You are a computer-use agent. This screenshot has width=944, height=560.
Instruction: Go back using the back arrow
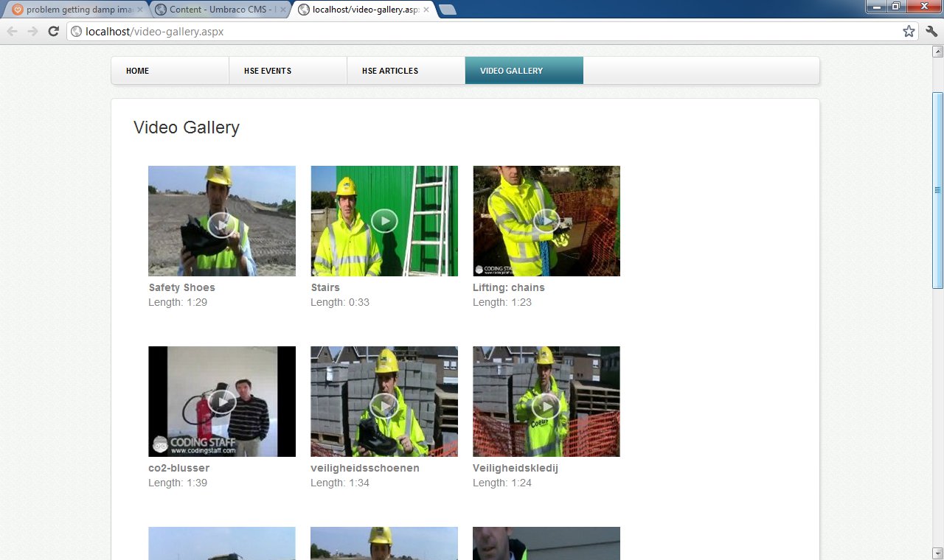(x=13, y=31)
